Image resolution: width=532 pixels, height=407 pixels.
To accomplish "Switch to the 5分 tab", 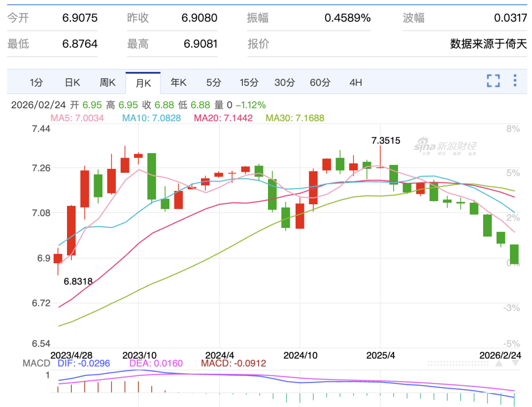I will (214, 82).
